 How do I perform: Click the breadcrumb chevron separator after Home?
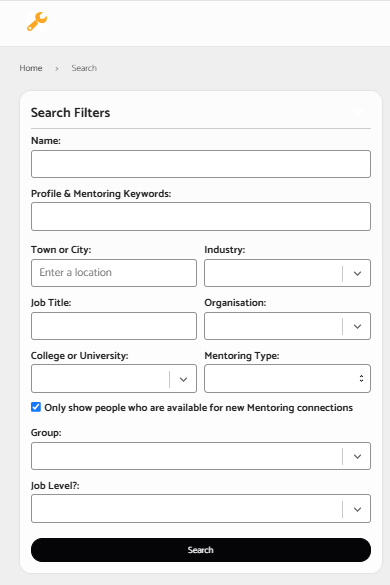click(57, 69)
